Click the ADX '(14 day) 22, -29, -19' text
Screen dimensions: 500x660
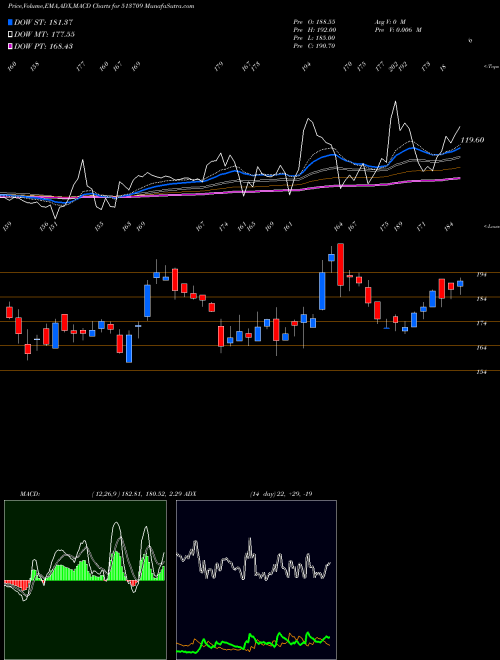click(x=281, y=494)
